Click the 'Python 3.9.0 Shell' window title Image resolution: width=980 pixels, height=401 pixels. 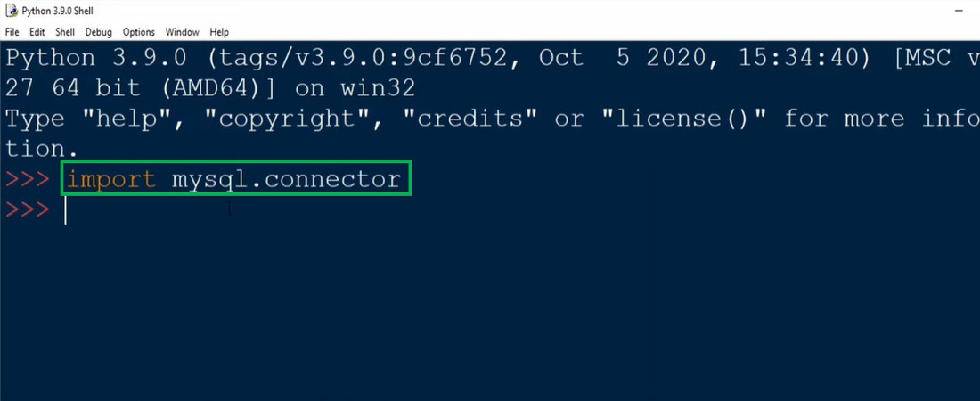click(61, 11)
